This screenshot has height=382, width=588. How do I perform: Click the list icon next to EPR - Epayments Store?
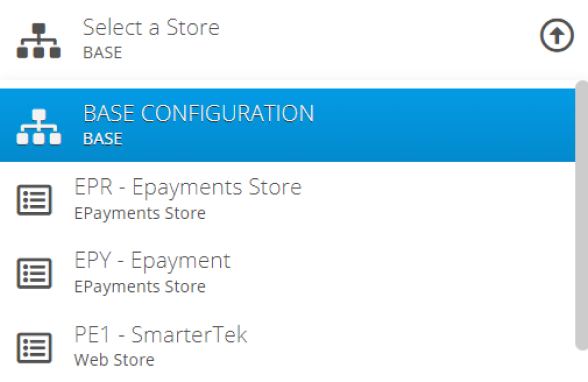pos(34,200)
